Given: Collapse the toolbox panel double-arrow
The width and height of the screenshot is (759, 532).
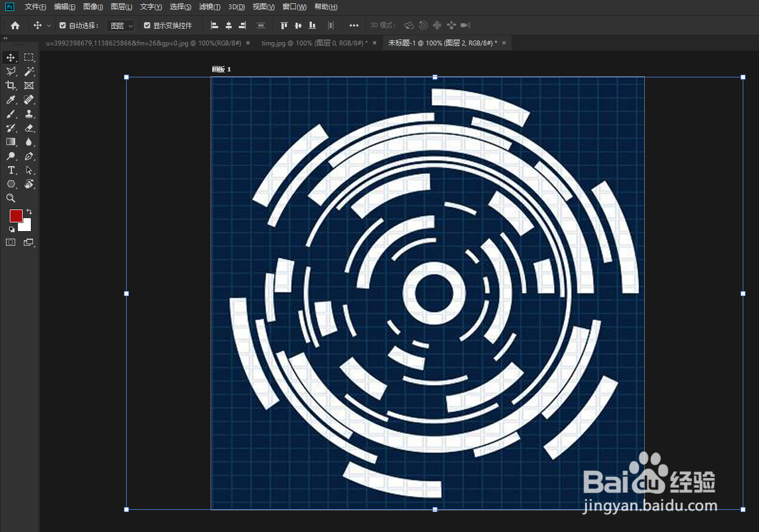Looking at the screenshot, I should coord(5,38).
